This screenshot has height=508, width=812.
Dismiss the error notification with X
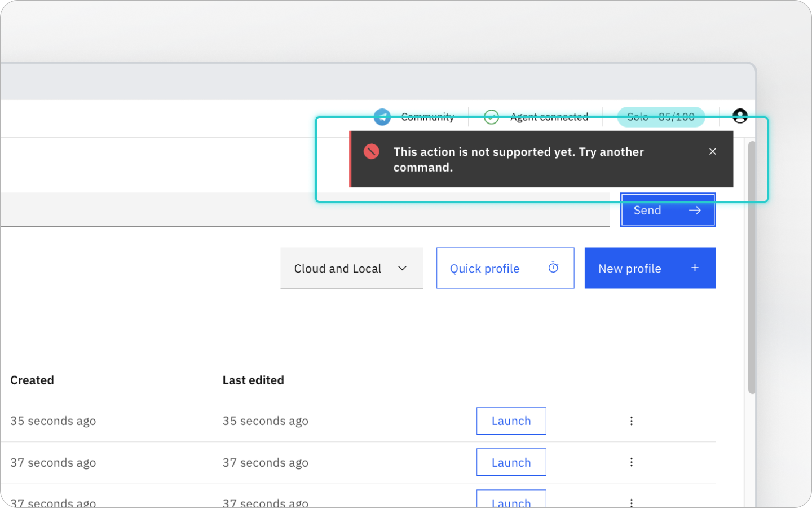coord(713,151)
